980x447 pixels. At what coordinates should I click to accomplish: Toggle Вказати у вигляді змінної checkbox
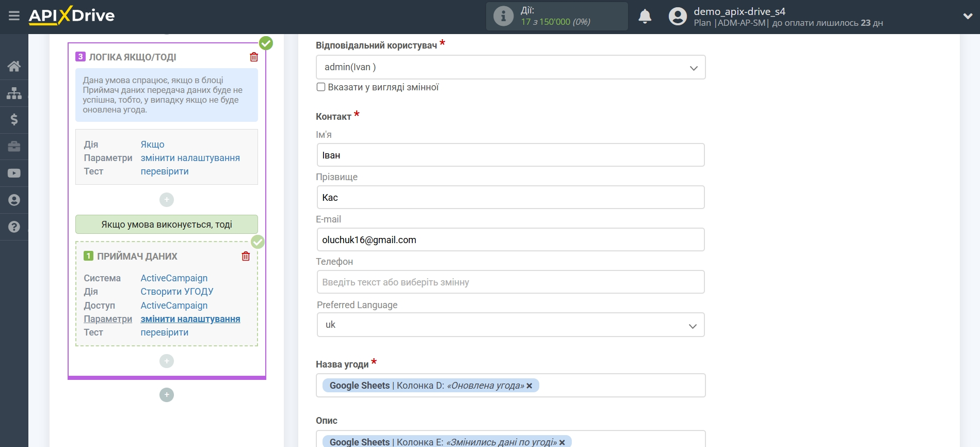321,87
